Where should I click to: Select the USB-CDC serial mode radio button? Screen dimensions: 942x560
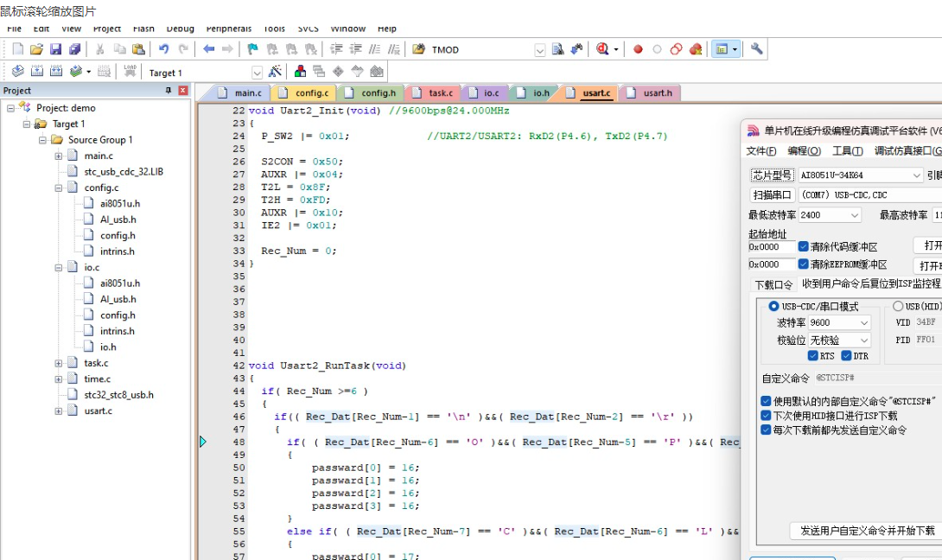pos(773,306)
